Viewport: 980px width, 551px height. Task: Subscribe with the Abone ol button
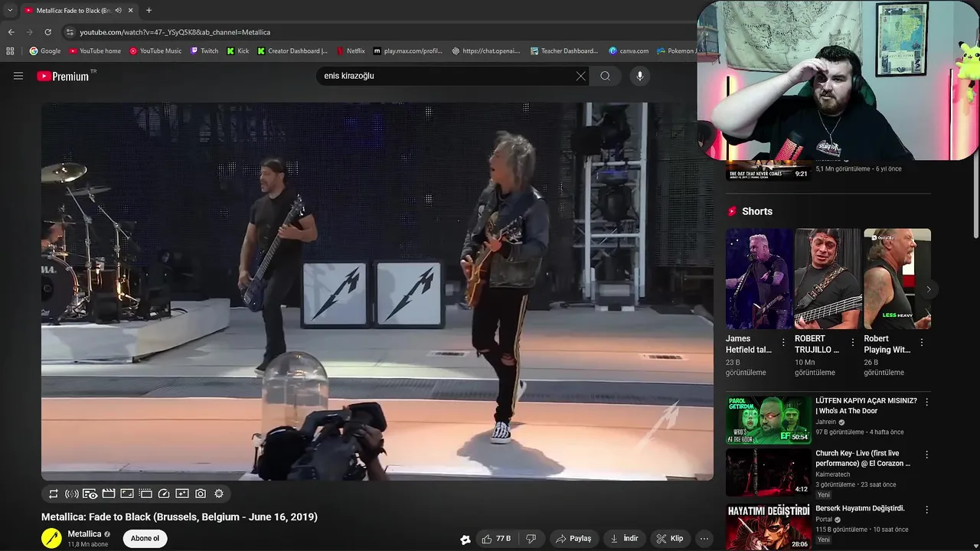[x=145, y=538]
